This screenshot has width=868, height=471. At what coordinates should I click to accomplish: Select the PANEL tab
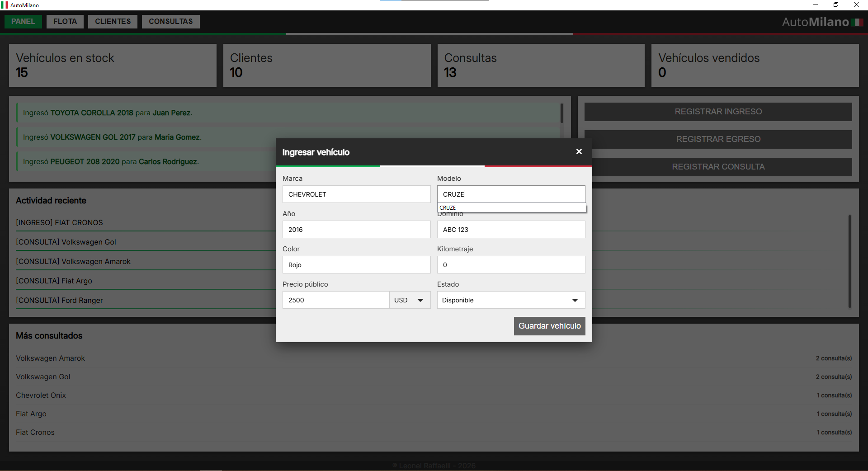point(23,22)
